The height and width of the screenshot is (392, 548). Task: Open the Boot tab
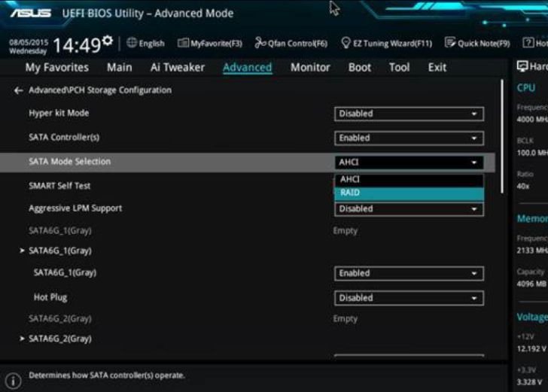pyautogui.click(x=360, y=68)
